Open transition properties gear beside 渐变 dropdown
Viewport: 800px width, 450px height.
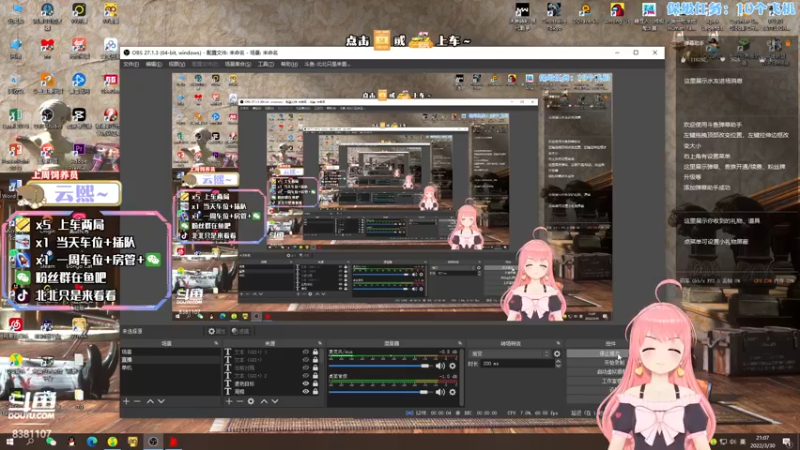557,354
